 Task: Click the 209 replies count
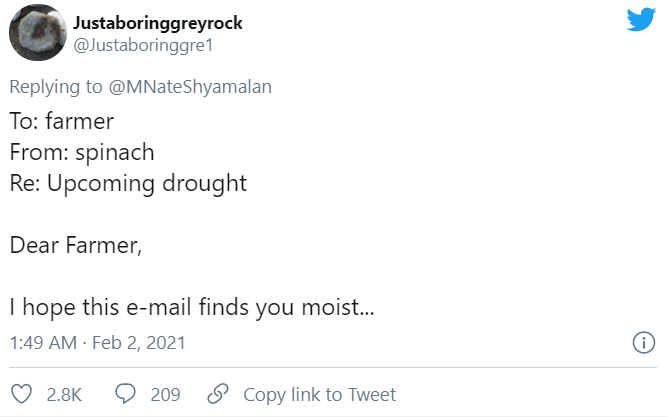pos(165,394)
